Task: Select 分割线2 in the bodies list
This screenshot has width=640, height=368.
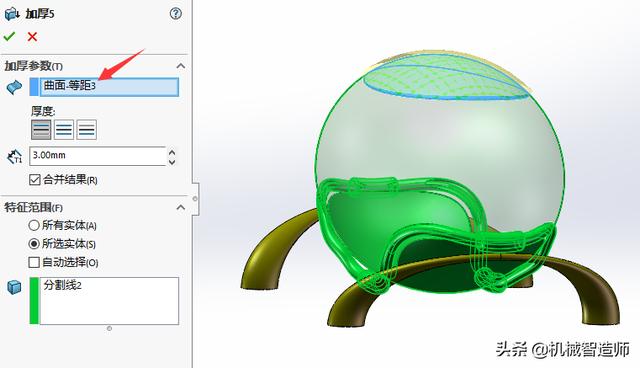Action: pyautogui.click(x=62, y=285)
